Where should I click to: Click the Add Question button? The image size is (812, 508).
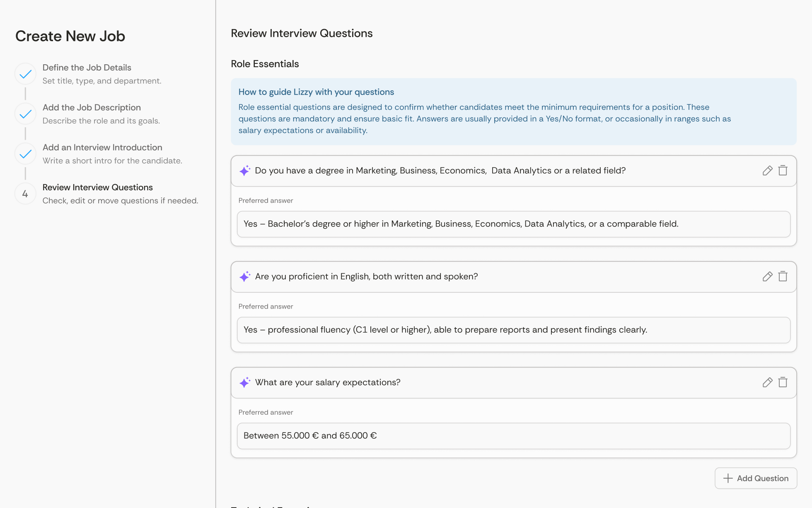tap(756, 478)
